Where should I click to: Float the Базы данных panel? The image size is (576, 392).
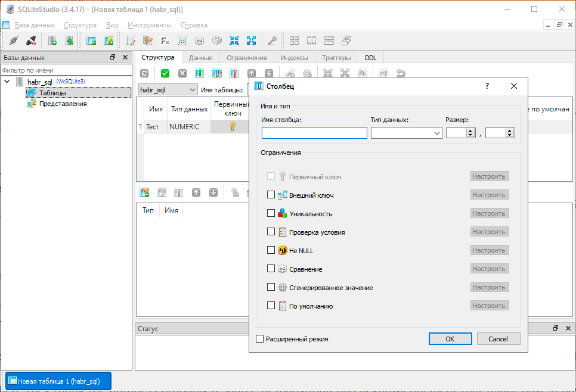(113, 57)
